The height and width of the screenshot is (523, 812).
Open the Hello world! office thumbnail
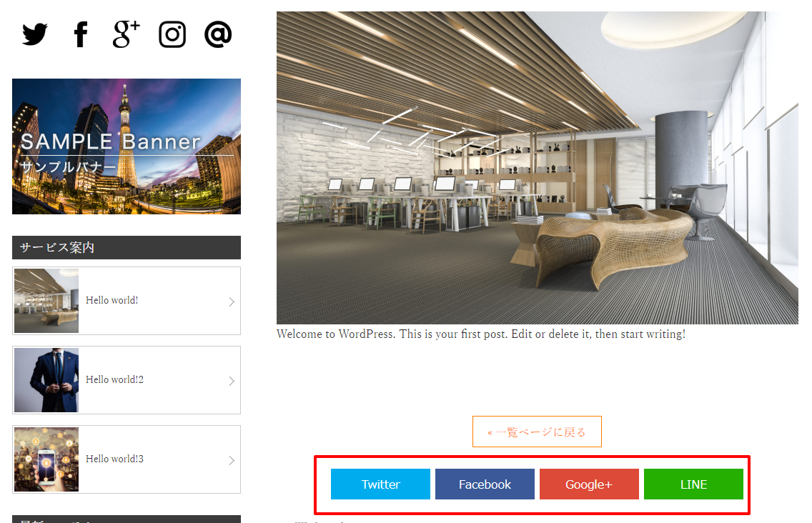46,301
